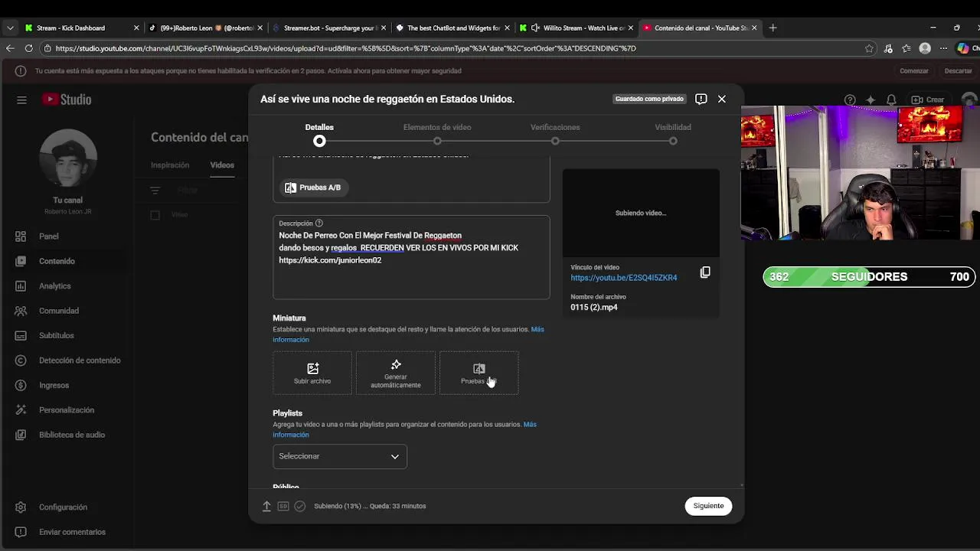Image resolution: width=980 pixels, height=551 pixels.
Task: Select Pruebas thumbnail test option
Action: pyautogui.click(x=479, y=373)
